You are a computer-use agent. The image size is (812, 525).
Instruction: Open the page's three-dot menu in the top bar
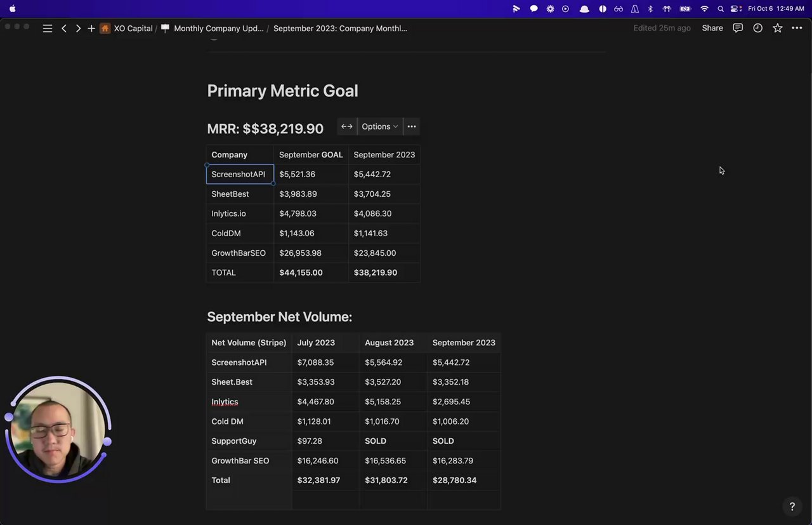[797, 28]
